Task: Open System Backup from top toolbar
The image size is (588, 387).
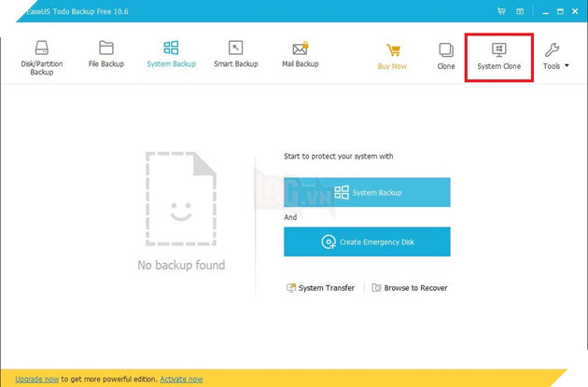Action: 171,54
